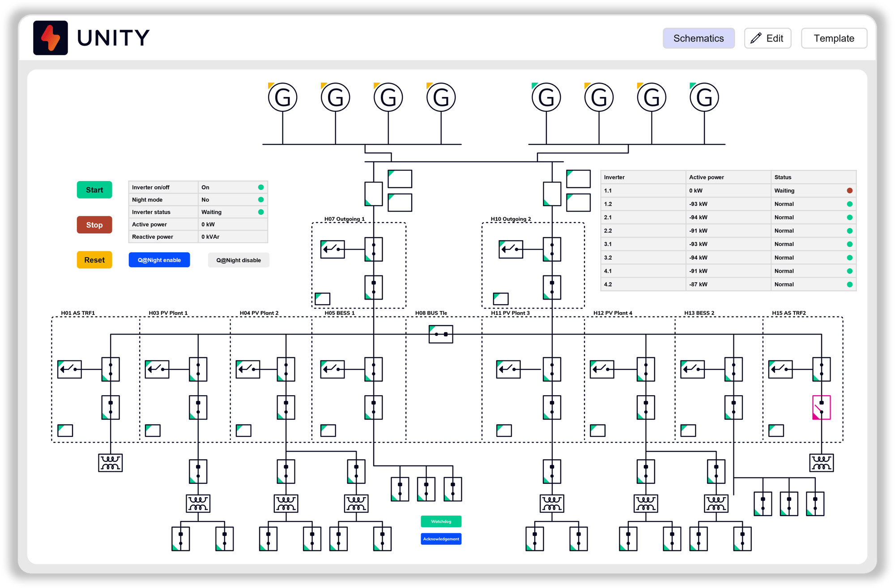Switch to the Schematics view
895x588 pixels.
[x=699, y=38]
